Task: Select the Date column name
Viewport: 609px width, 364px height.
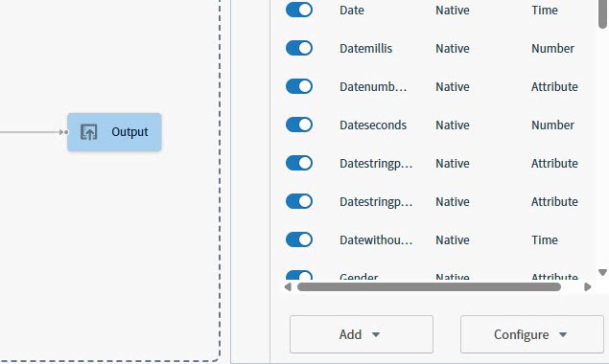Action: tap(352, 11)
